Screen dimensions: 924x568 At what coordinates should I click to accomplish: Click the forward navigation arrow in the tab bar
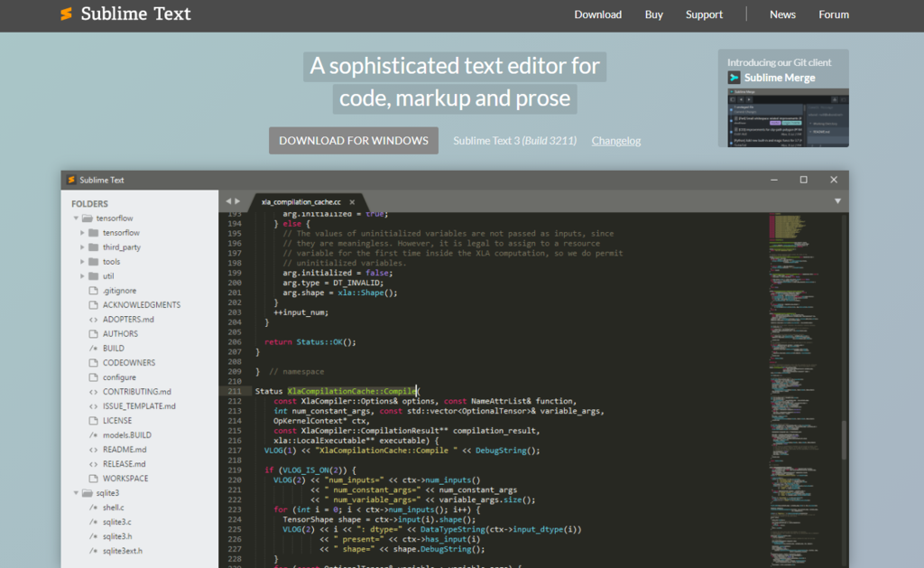(x=236, y=201)
